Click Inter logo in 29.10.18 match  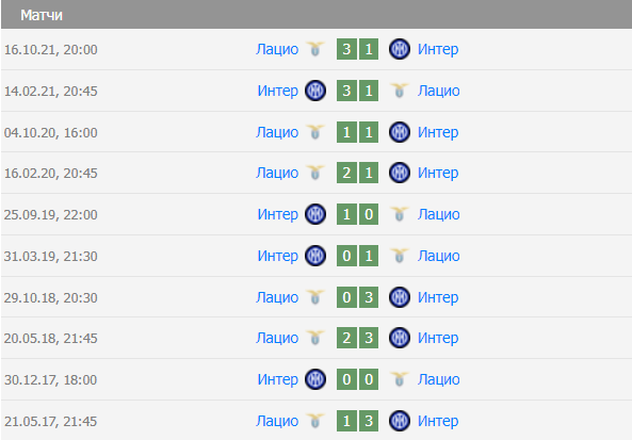point(400,297)
